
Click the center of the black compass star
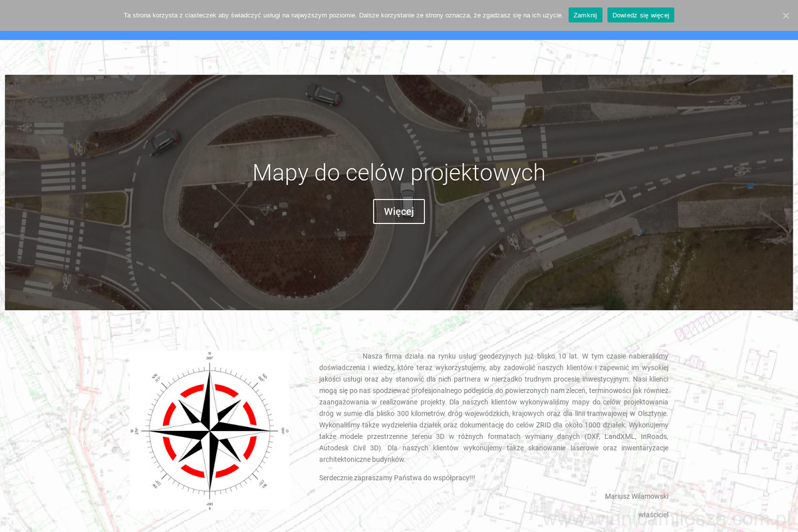(209, 431)
